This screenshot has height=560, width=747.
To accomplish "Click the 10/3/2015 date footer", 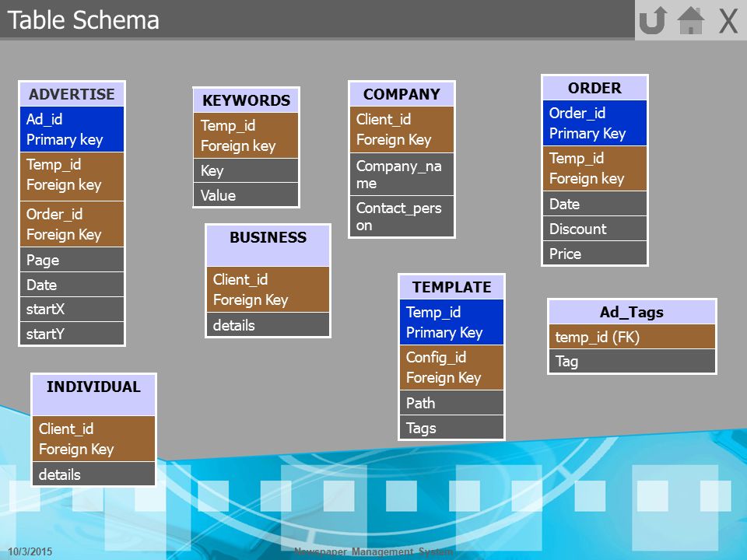I will click(x=30, y=551).
